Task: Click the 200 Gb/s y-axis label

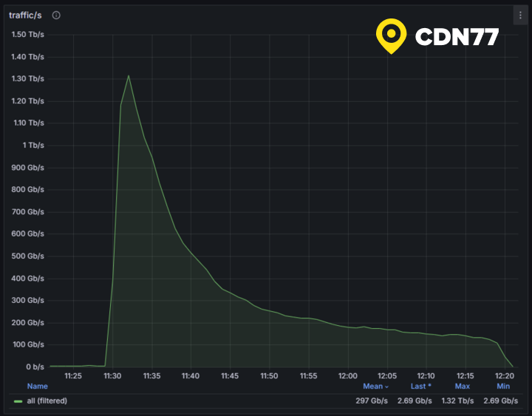Action: [27, 323]
